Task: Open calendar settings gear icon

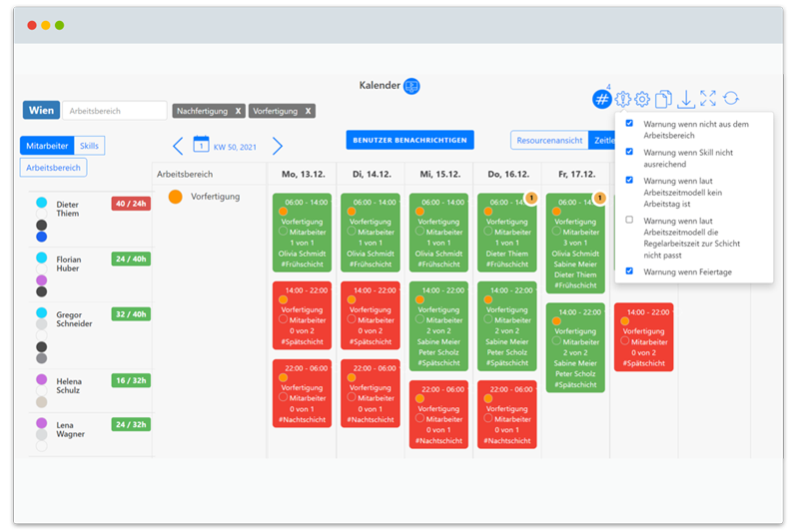Action: tap(642, 99)
